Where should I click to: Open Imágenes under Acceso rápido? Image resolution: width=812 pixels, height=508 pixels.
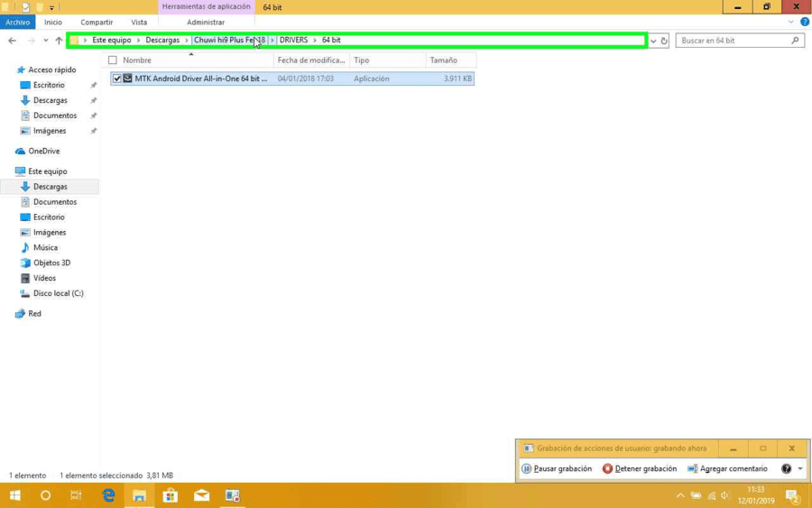tap(50, 131)
